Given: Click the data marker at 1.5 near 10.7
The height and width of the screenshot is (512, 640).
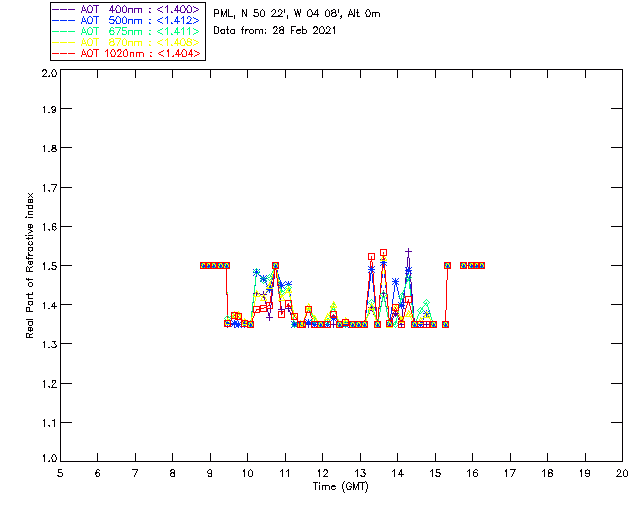Looking at the screenshot, I should pyautogui.click(x=276, y=265).
